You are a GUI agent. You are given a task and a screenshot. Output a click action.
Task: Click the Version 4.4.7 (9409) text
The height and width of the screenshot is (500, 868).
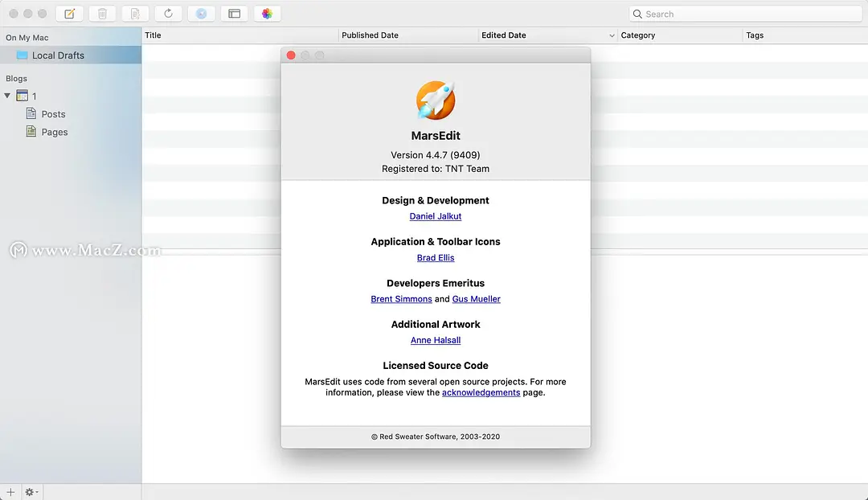pyautogui.click(x=436, y=155)
